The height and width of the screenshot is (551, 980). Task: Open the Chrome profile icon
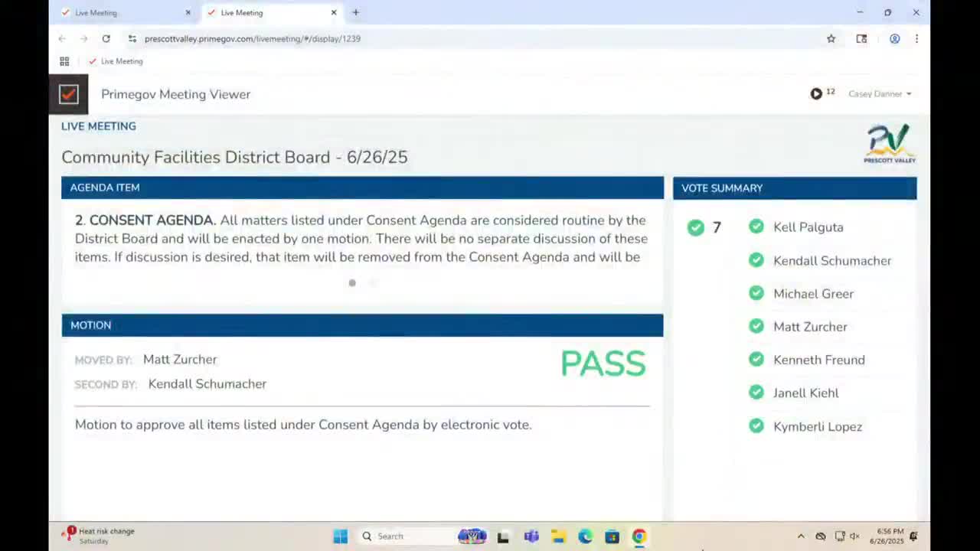894,38
